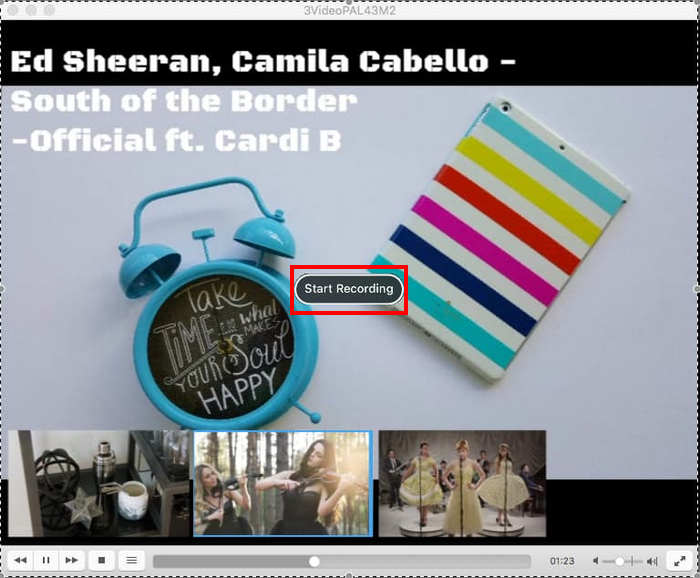Open the playlist menu icon
The width and height of the screenshot is (700, 578).
pos(131,560)
